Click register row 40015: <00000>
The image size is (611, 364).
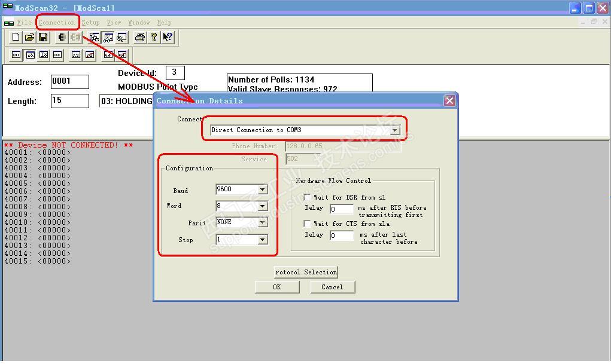tap(38, 261)
